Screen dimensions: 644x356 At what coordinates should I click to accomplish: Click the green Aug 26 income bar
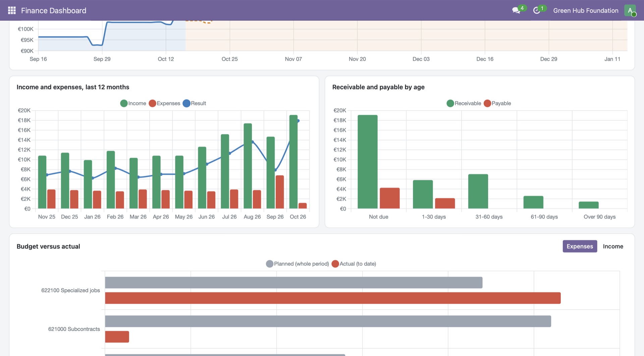[x=248, y=166]
